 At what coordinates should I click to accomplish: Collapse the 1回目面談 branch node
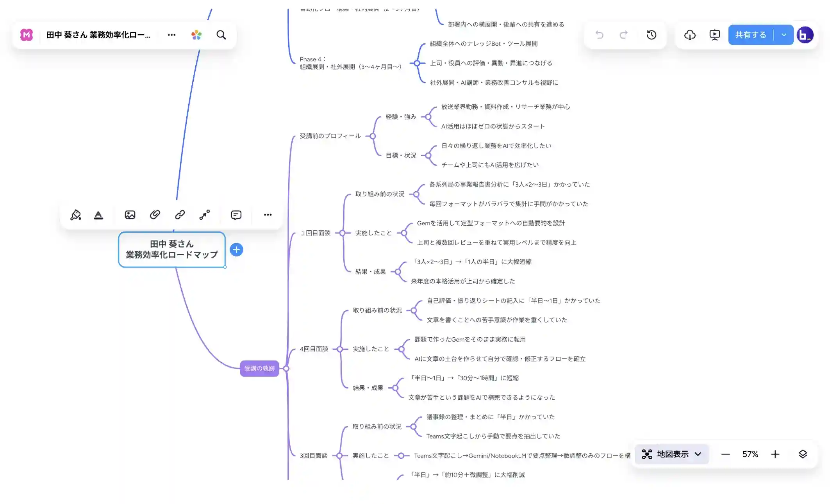click(x=342, y=233)
